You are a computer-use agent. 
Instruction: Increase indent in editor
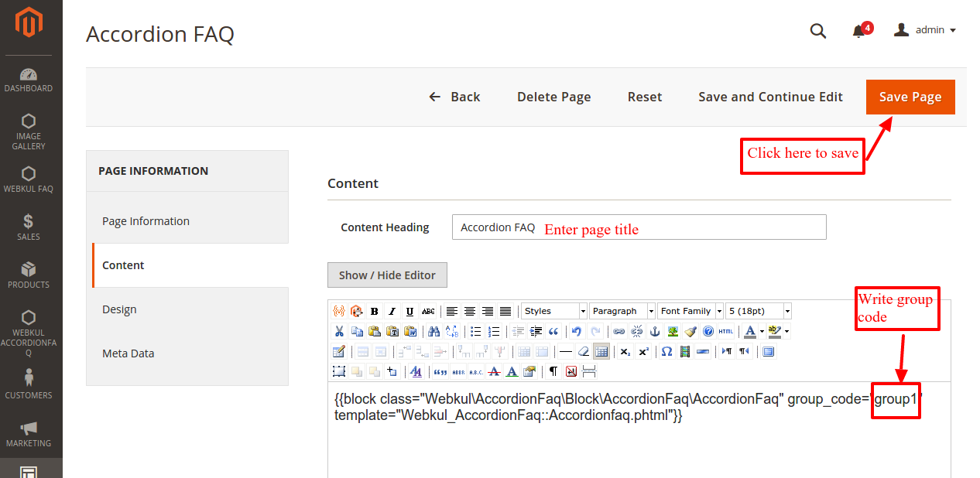tap(535, 331)
